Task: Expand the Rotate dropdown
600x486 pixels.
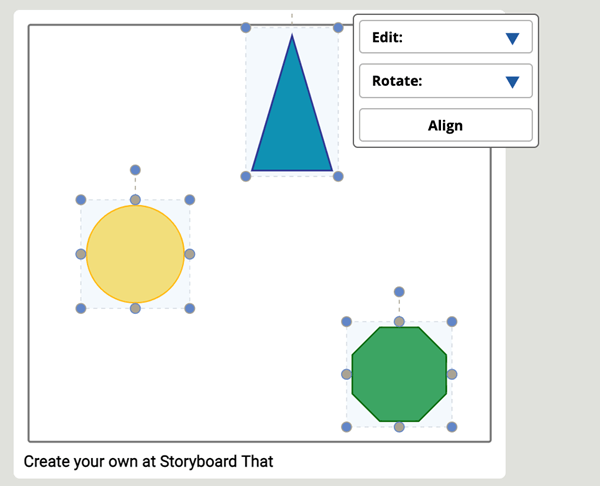Action: coord(446,81)
